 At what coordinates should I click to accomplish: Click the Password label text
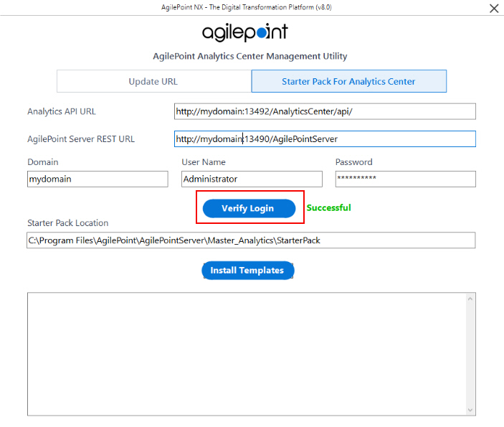(354, 162)
